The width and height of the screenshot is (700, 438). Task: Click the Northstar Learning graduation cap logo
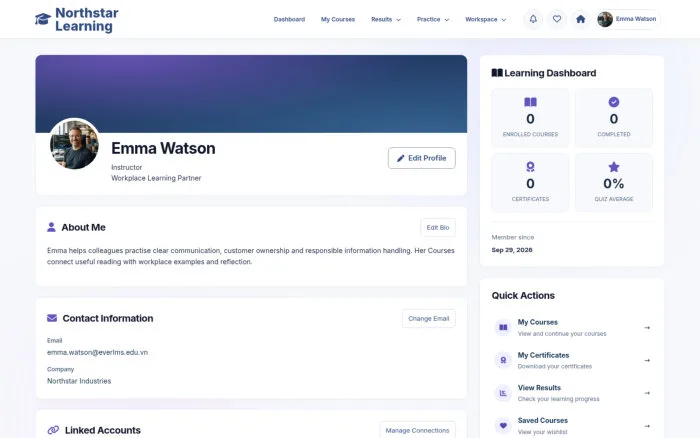pyautogui.click(x=43, y=19)
